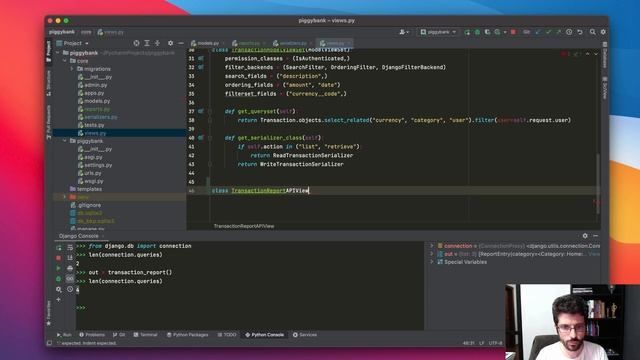Click the vertical Project tool window stripe button
This screenshot has height=360, width=640.
click(x=49, y=51)
